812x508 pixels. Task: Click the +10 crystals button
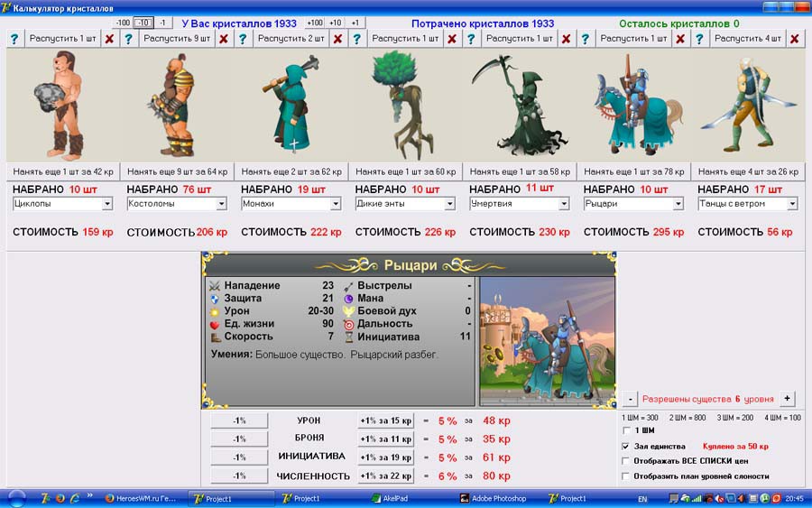[335, 23]
